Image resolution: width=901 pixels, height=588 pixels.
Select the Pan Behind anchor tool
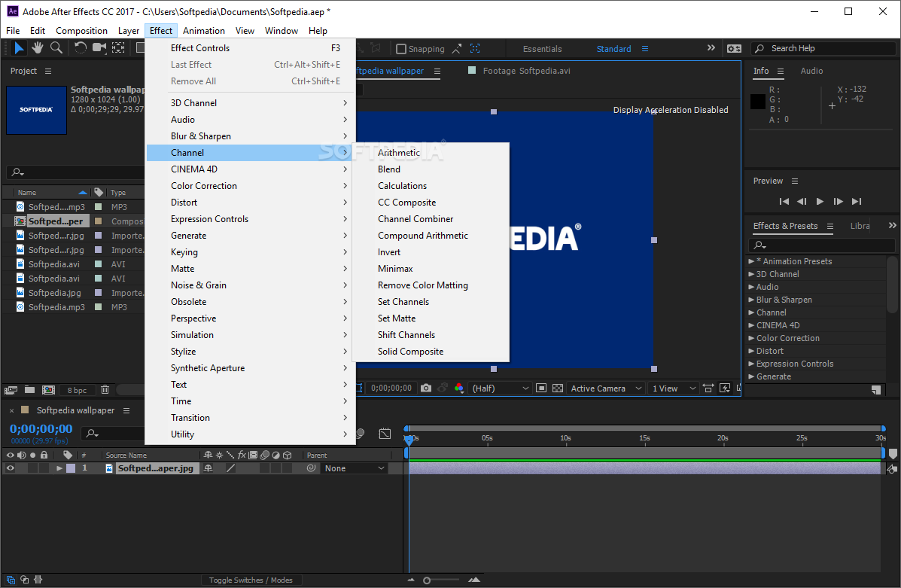118,48
